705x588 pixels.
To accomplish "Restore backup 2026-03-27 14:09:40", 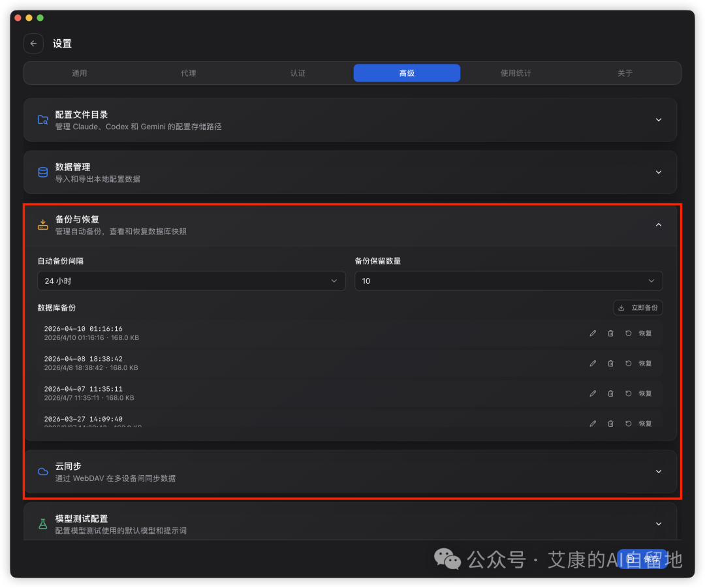I will coord(638,424).
